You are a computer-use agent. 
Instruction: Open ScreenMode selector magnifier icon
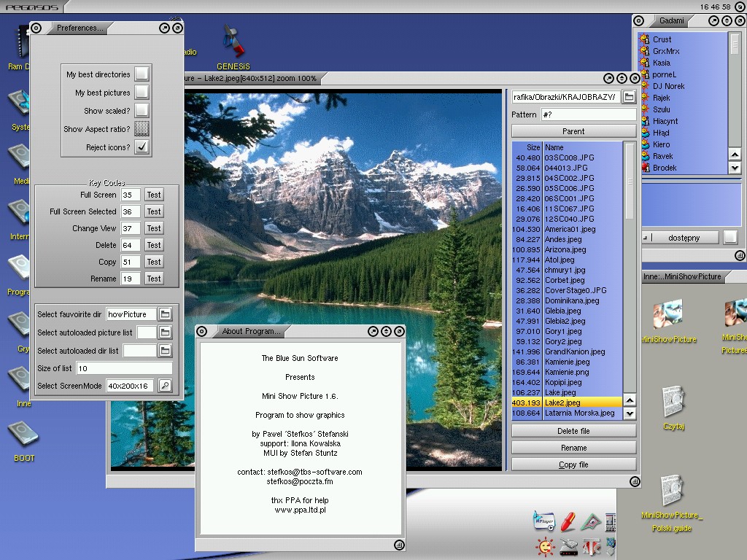165,386
